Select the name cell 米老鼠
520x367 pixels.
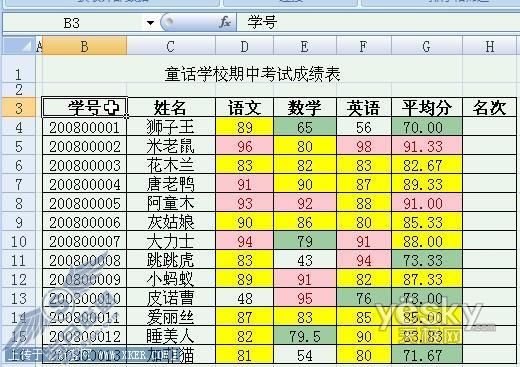coord(171,146)
